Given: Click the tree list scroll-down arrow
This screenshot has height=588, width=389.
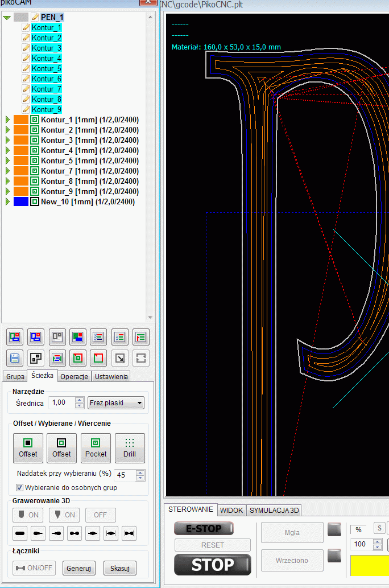Looking at the screenshot, I should coord(150,318).
